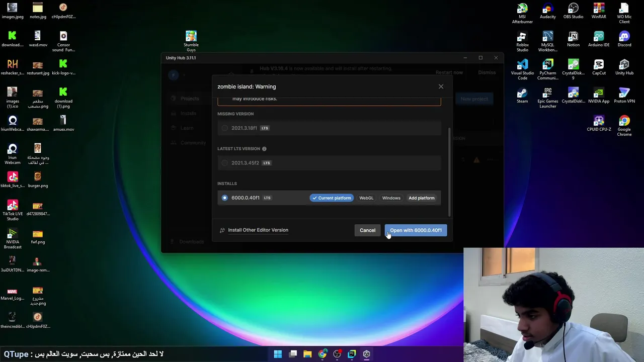Open CapCut desktop shortcut

click(599, 67)
